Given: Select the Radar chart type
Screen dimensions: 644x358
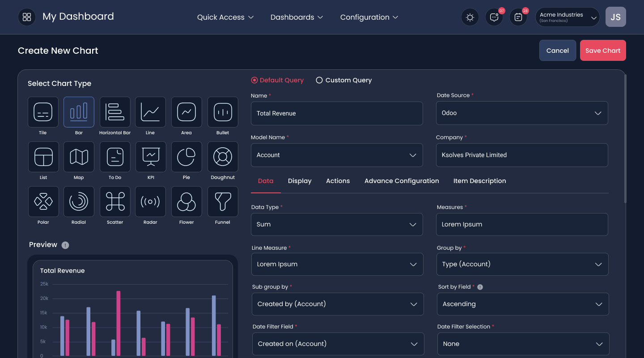Looking at the screenshot, I should click(x=150, y=201).
